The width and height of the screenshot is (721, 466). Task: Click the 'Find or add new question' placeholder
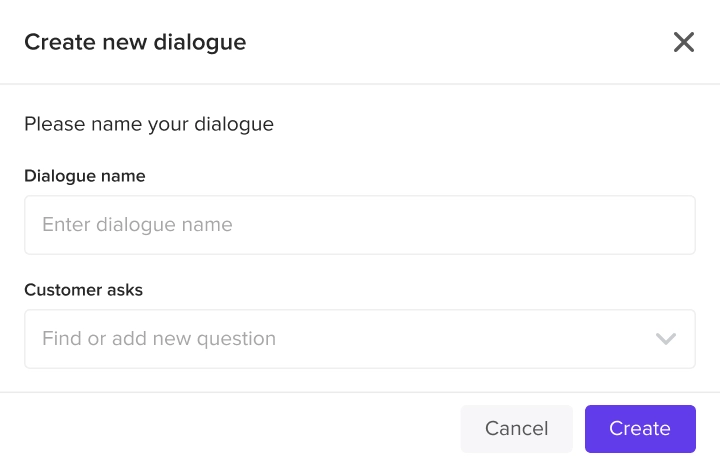[x=159, y=339]
